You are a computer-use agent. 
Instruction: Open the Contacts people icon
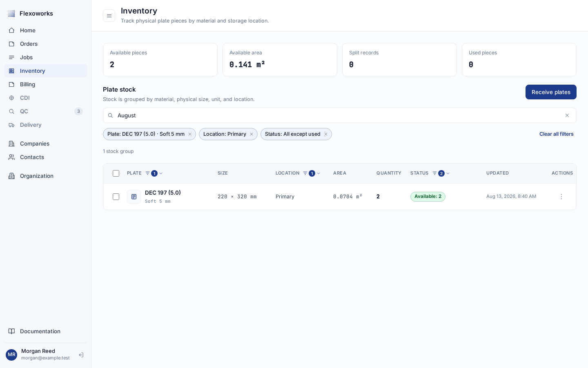(11, 157)
